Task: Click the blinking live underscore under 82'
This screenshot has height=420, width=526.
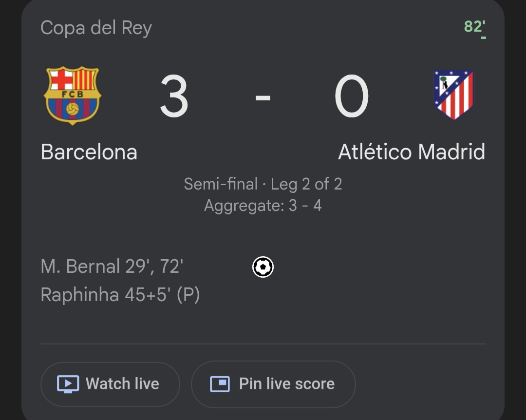Action: [484, 38]
